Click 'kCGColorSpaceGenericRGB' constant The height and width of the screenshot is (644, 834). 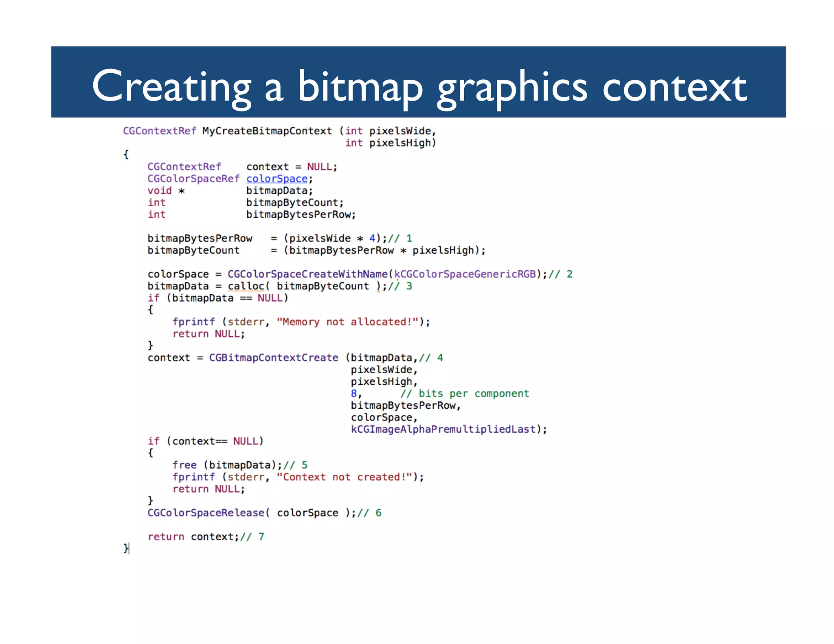[x=465, y=274]
